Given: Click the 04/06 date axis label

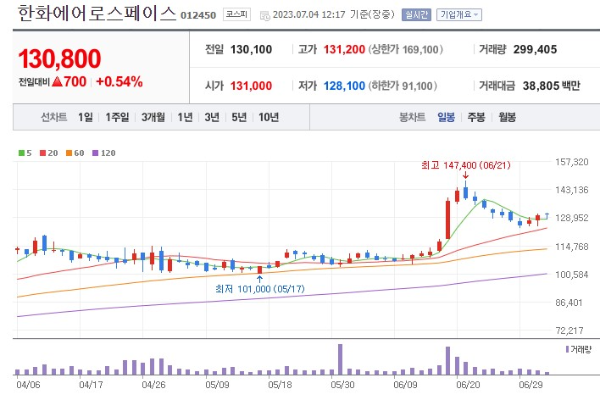Looking at the screenshot, I should pos(28,385).
